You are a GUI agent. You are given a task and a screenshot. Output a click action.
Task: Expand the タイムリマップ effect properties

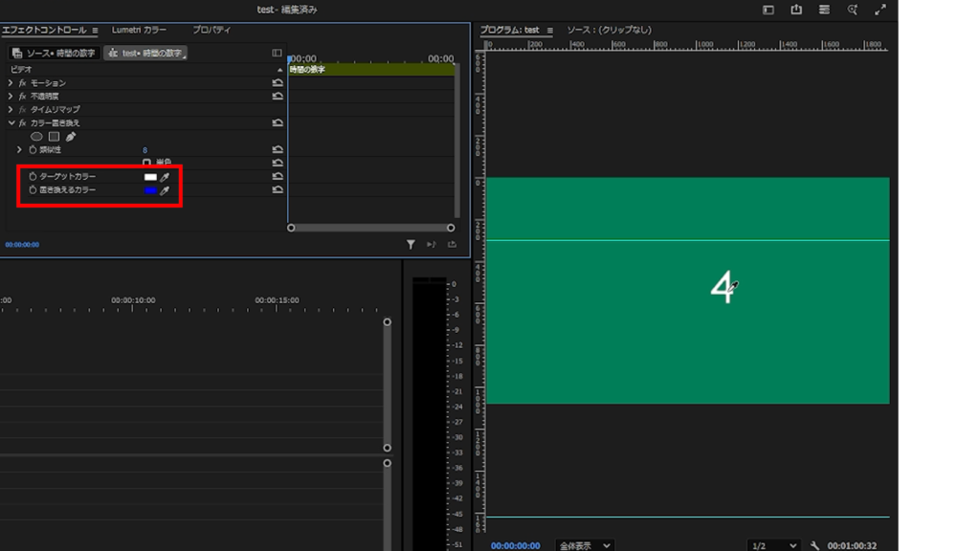pos(11,110)
